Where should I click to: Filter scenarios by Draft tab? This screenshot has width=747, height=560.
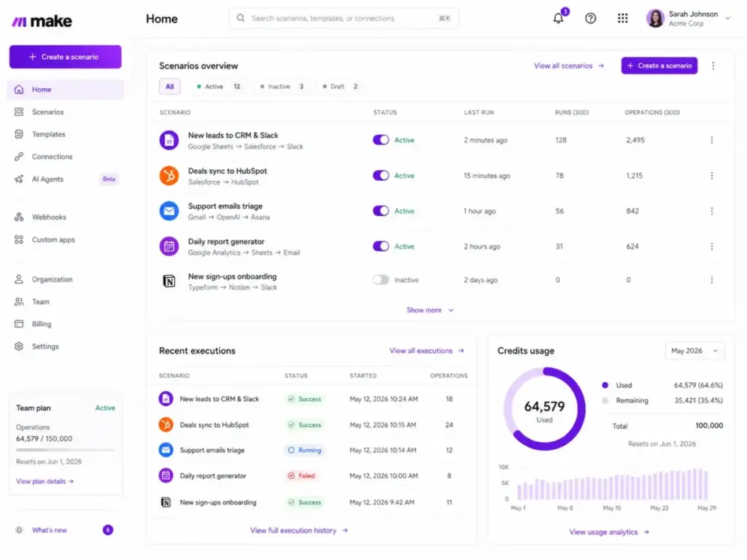(340, 87)
